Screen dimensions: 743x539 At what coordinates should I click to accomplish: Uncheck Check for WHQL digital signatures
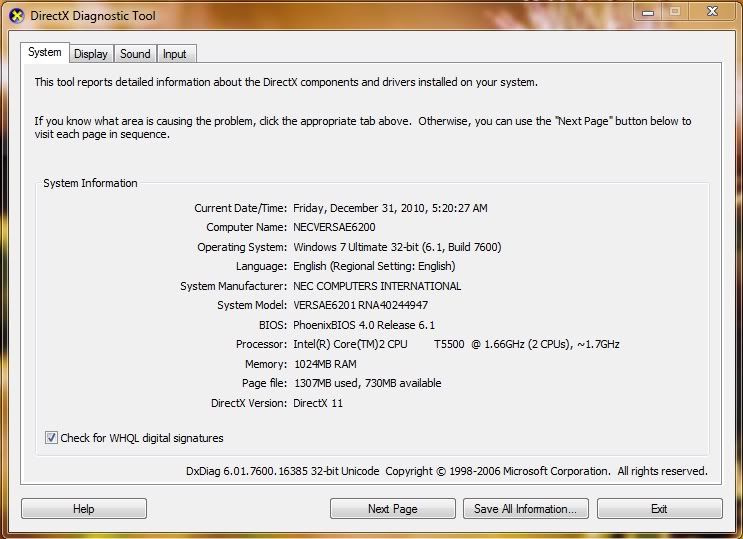tap(51, 438)
